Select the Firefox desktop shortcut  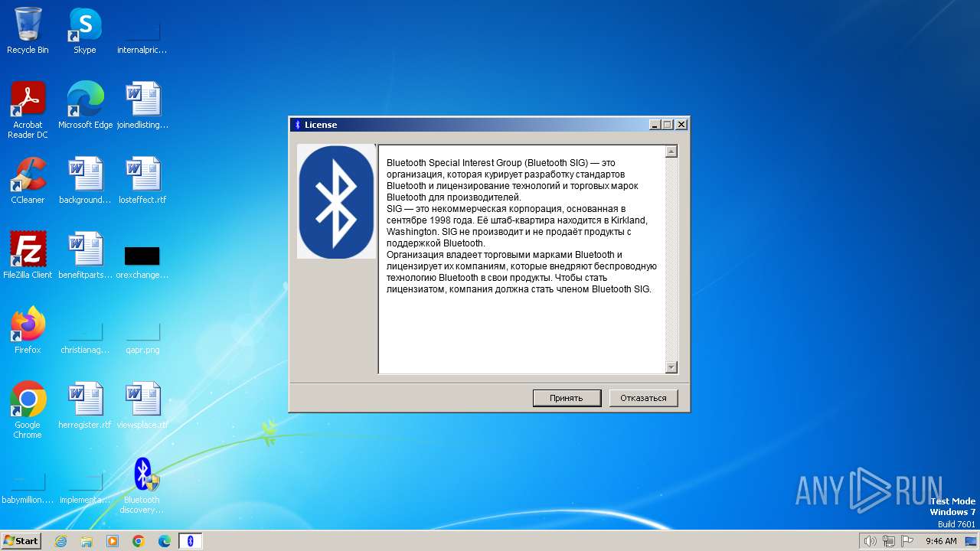[28, 331]
